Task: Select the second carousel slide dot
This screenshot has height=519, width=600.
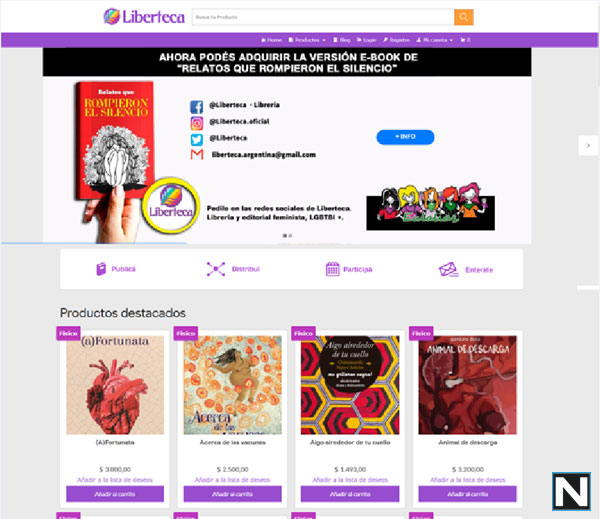Action: (290, 236)
